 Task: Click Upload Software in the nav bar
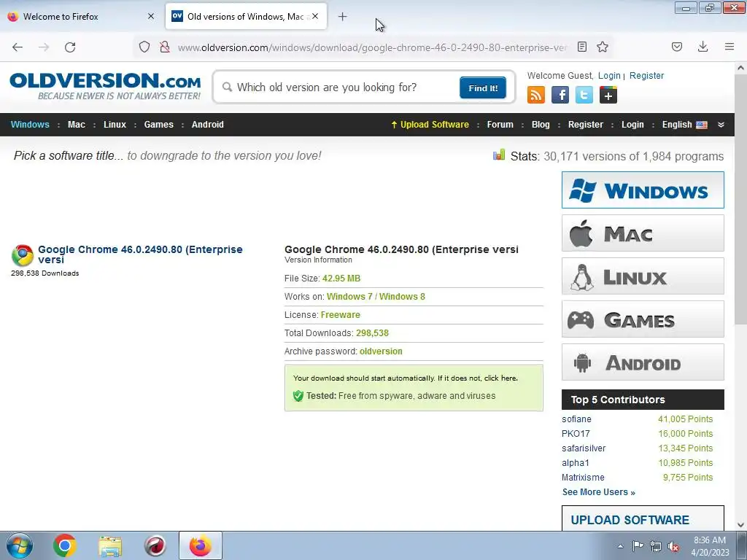(430, 125)
